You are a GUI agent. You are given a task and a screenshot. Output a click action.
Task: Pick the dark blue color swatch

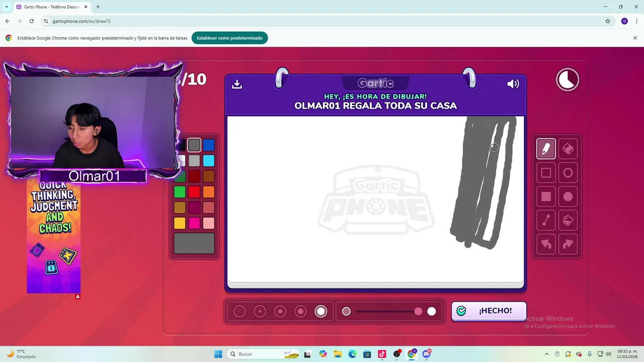[x=209, y=145]
